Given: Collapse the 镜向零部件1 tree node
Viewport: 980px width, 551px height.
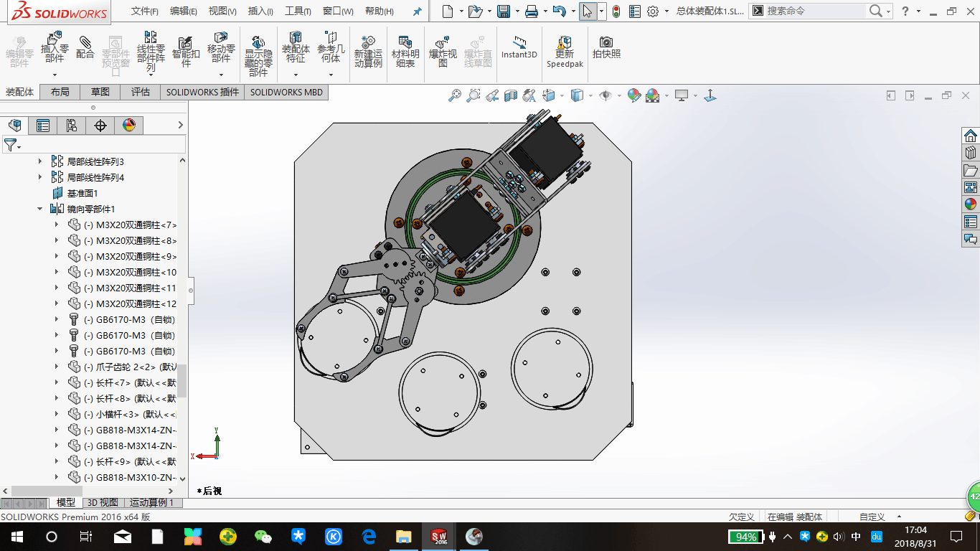Looking at the screenshot, I should pos(40,209).
